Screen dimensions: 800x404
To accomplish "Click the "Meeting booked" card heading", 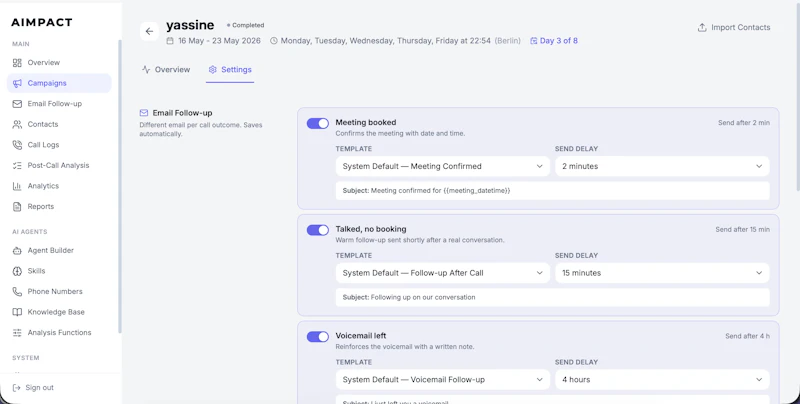I will click(x=366, y=122).
